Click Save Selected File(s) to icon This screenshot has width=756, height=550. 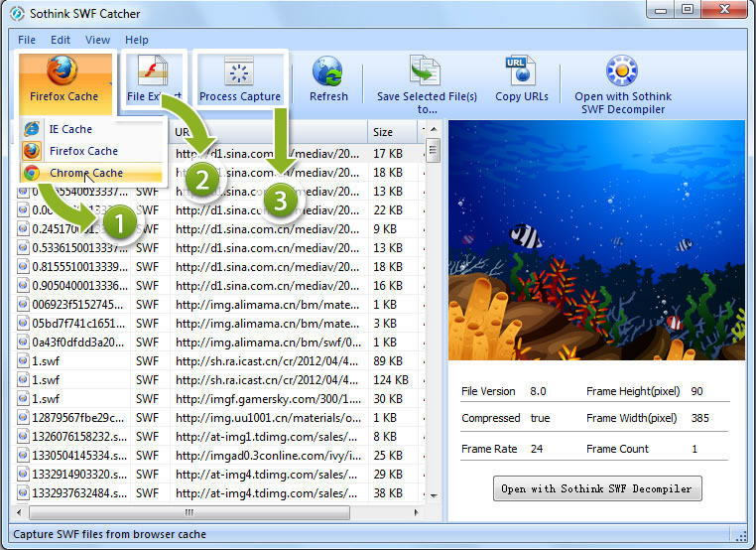click(x=426, y=70)
